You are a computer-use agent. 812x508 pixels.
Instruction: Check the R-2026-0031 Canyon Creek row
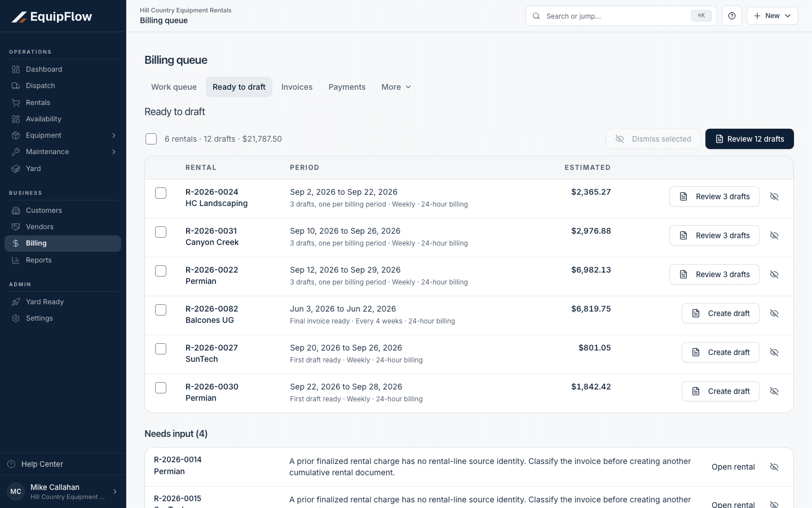tap(161, 232)
